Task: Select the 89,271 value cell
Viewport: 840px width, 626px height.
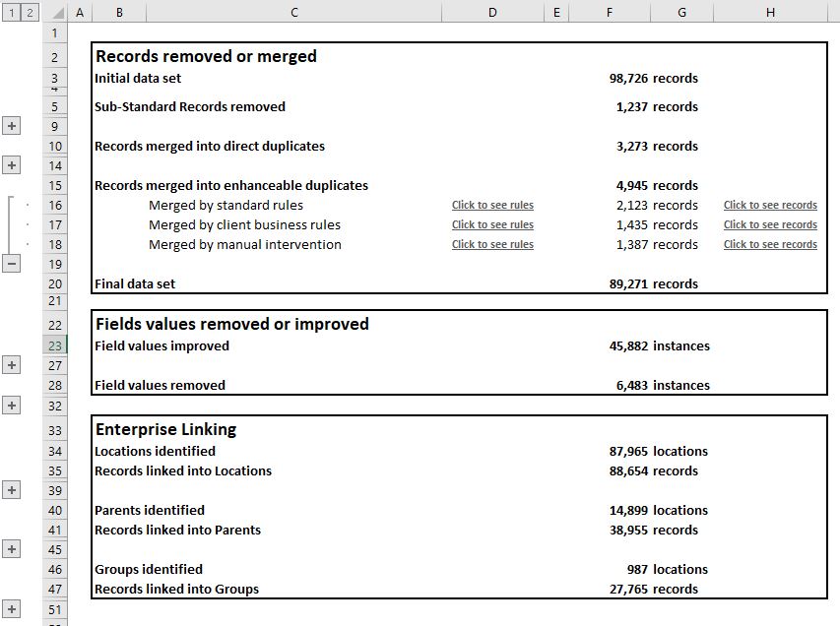Action: (x=610, y=283)
